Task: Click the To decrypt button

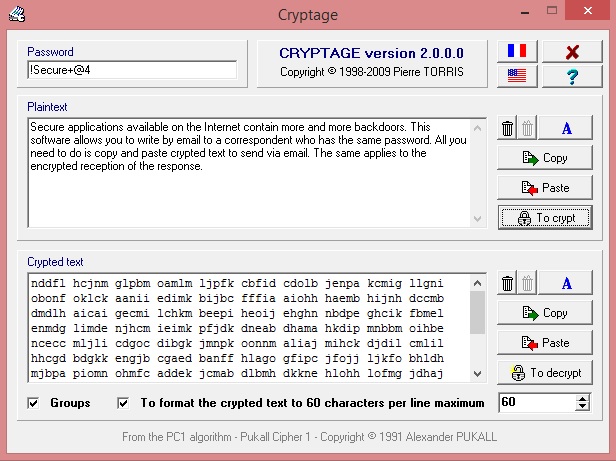Action: click(x=544, y=372)
